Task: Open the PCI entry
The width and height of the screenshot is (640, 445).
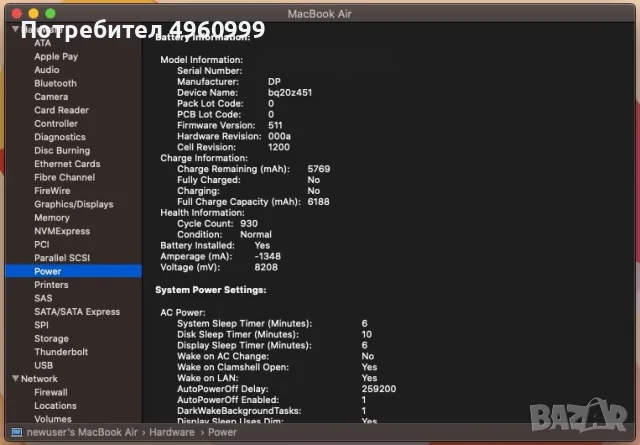Action: point(42,245)
